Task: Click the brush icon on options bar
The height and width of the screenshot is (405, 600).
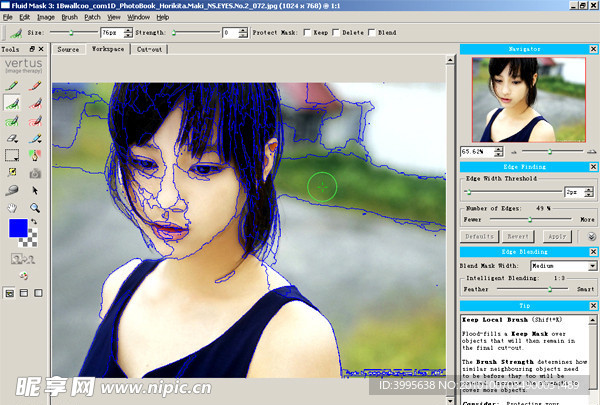Action: point(16,33)
